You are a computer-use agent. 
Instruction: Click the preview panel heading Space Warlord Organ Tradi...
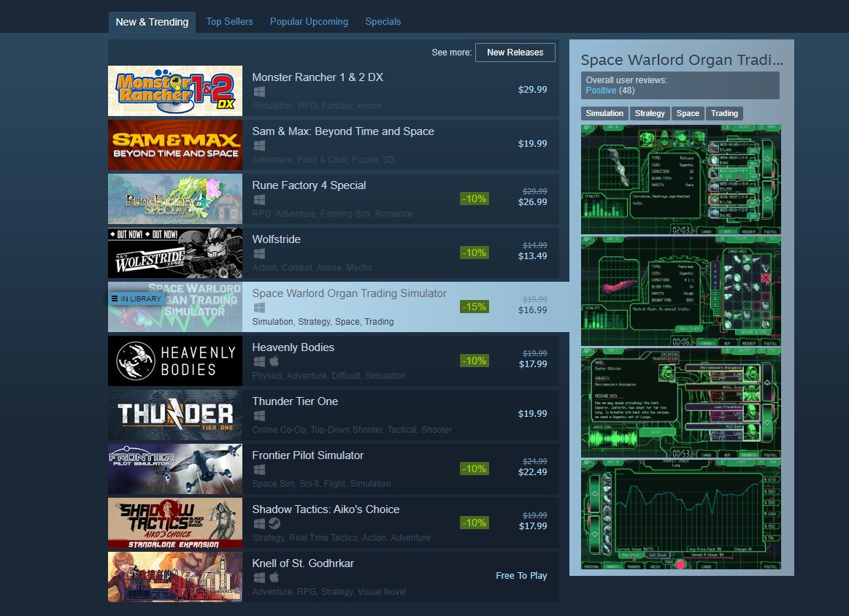pos(682,60)
